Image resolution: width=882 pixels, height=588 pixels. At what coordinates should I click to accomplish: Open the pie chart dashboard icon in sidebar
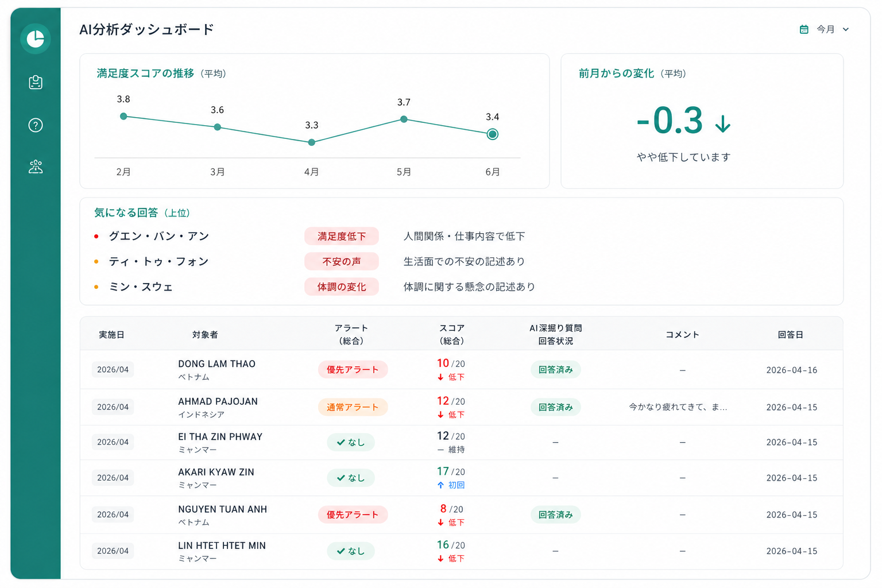pyautogui.click(x=36, y=38)
